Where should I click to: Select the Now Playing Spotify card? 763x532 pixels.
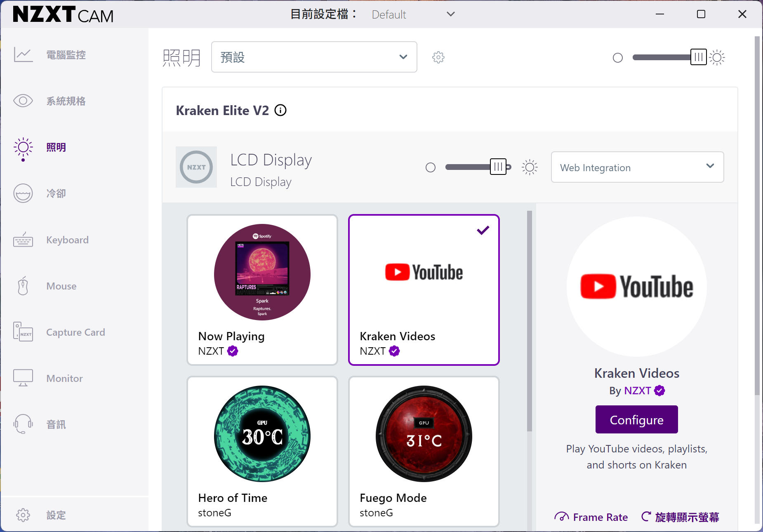click(262, 290)
